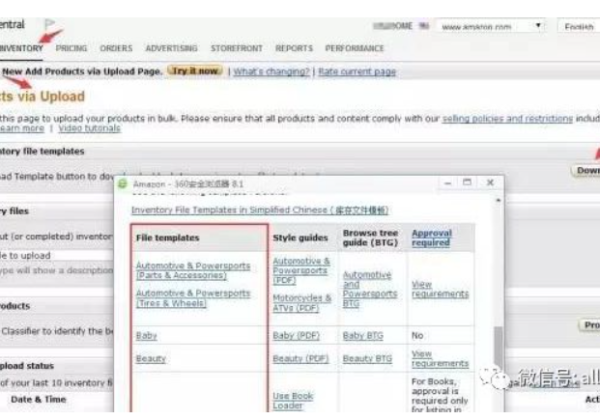This screenshot has height=420, width=600.
Task: Click the Date & Time column header
Action: point(38,399)
